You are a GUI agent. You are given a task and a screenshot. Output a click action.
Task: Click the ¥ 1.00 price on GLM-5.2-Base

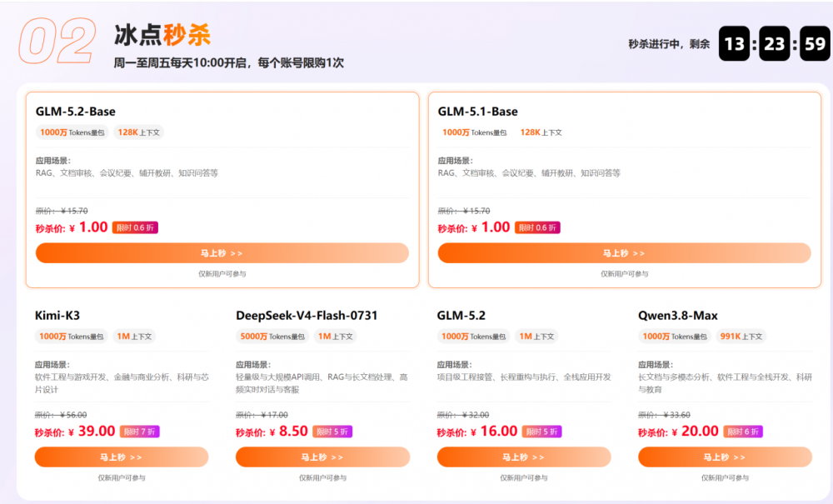click(89, 227)
